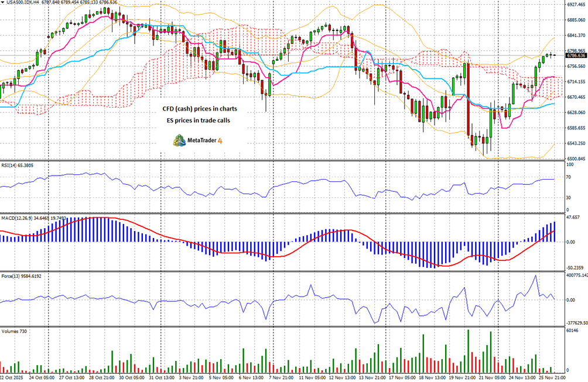Click the Volumes 730 label
Viewport: 588px width, 382px height.
click(14, 332)
